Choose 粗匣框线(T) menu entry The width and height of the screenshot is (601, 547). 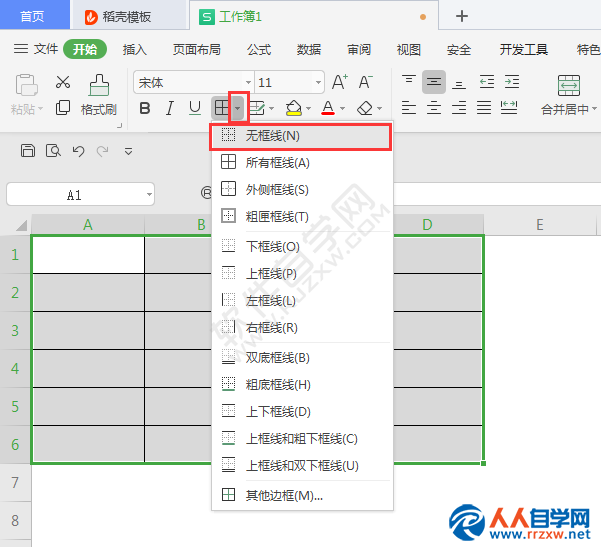(x=302, y=217)
